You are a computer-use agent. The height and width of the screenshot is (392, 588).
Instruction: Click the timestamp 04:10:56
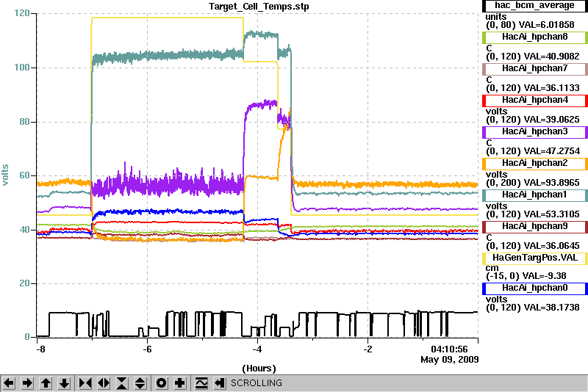pyautogui.click(x=449, y=349)
